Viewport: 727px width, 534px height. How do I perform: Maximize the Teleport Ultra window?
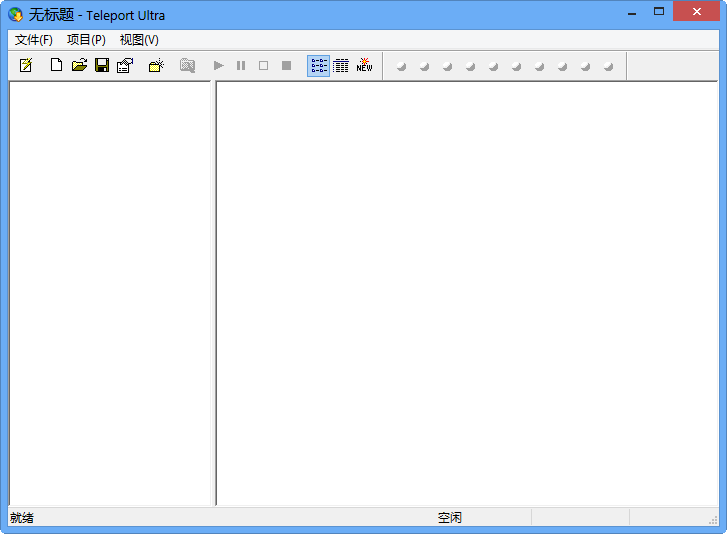point(659,12)
